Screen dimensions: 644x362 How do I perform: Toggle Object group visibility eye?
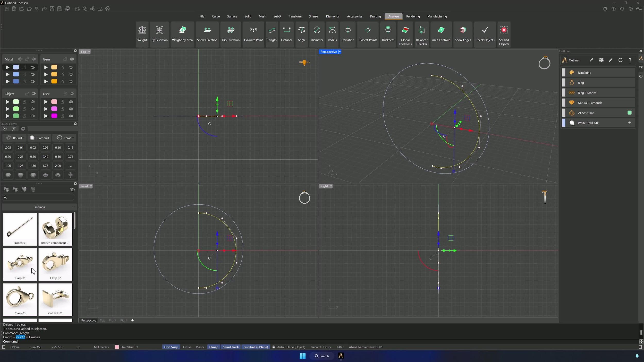coord(34,94)
